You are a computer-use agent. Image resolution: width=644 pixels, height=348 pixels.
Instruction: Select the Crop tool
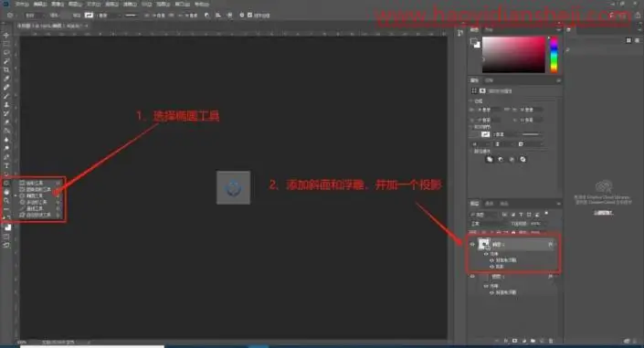(6, 69)
